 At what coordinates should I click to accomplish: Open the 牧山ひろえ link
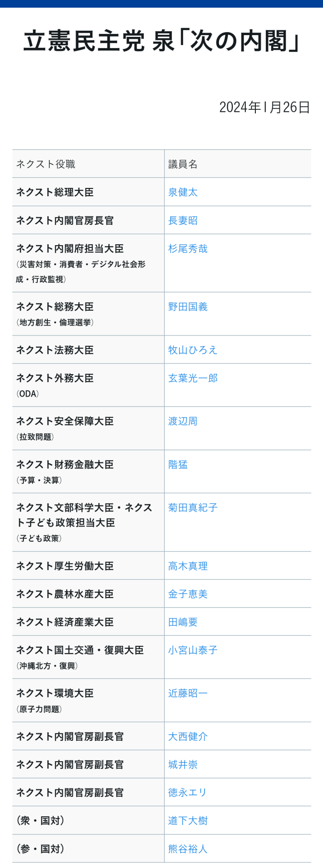(192, 350)
